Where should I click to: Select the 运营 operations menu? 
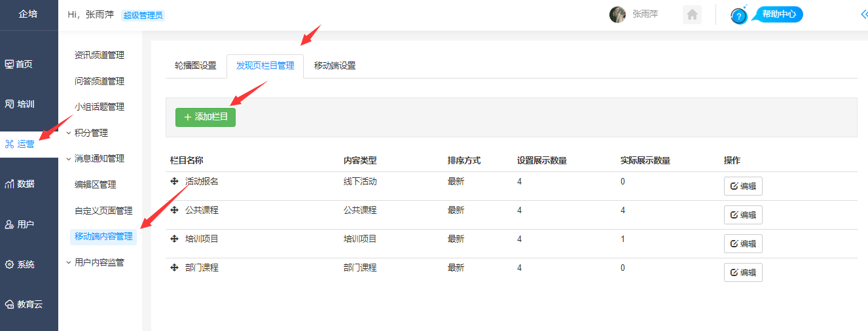[x=20, y=144]
